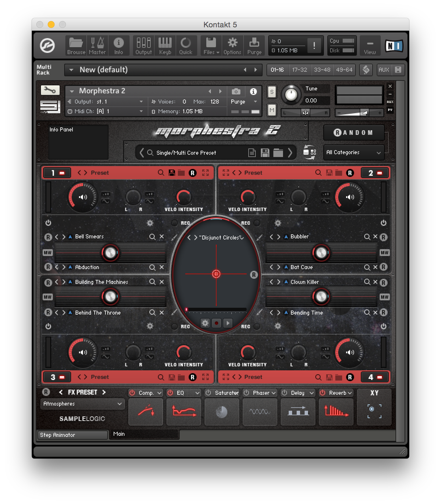Solo the Morphestra 2 instrument

[x=272, y=92]
